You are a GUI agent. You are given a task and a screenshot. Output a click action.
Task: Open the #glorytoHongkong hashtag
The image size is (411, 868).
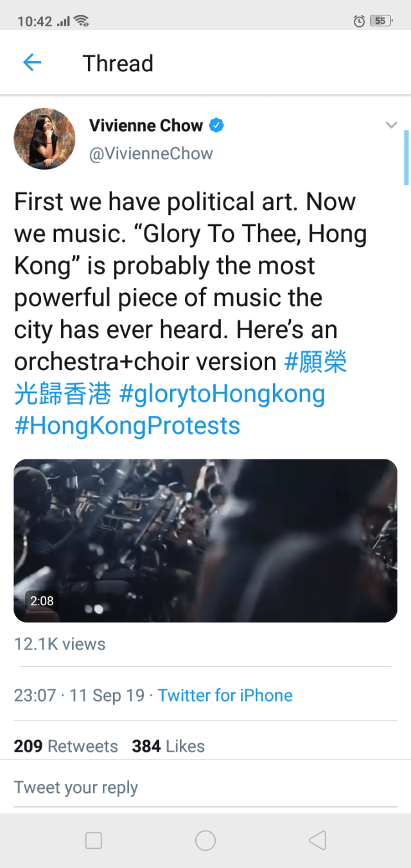[x=222, y=394]
